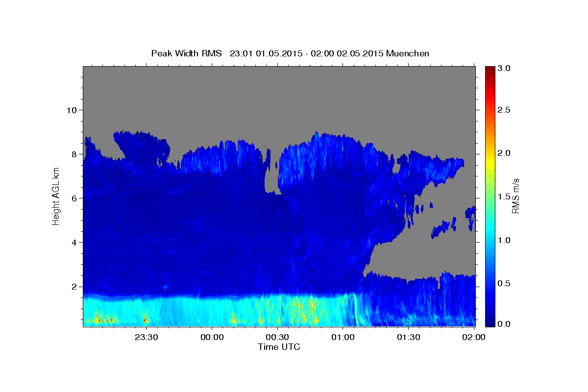Click the 'Time UTC' axis title
Screen dimensions: 588x392
[x=279, y=347]
